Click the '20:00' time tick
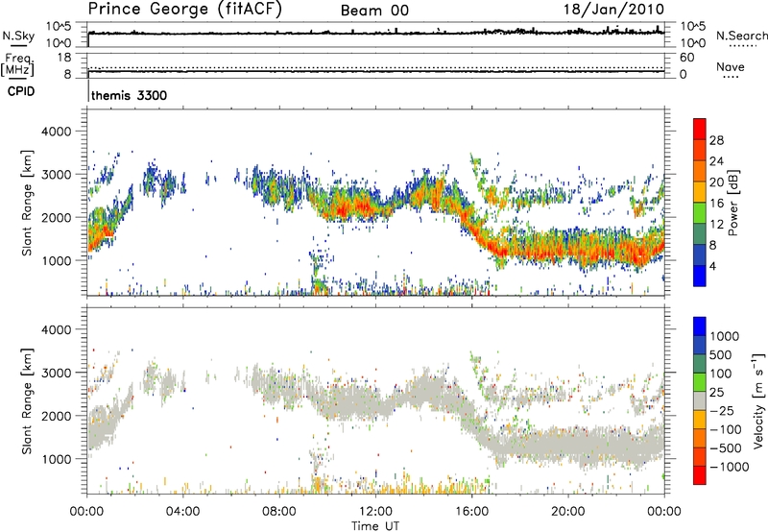768x532 pixels. [x=568, y=512]
